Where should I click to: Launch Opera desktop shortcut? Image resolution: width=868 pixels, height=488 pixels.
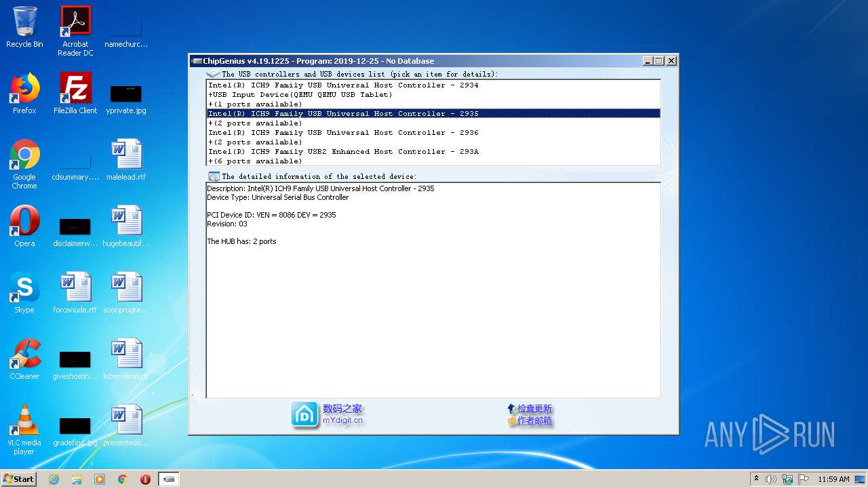[x=24, y=226]
